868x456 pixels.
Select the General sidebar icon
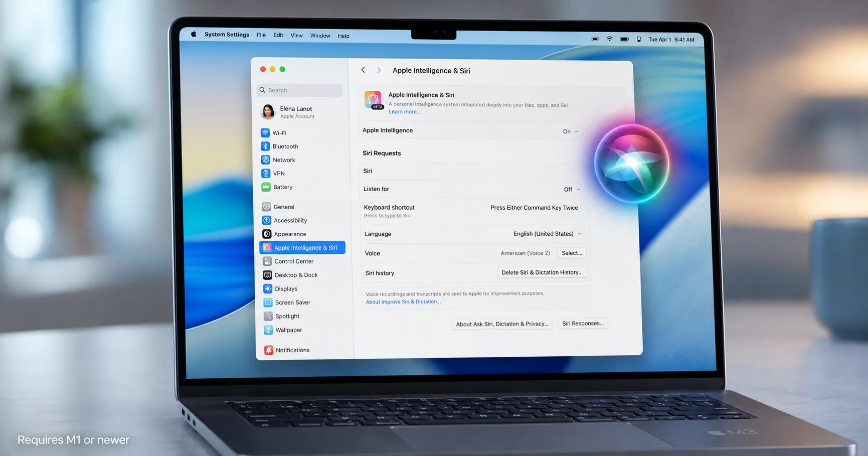tap(266, 207)
